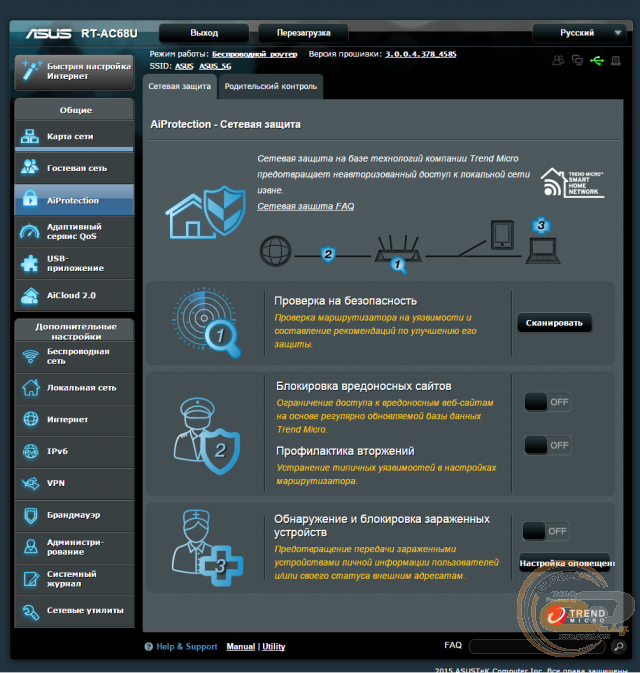Click the green USB status icon
The height and width of the screenshot is (673, 640).
point(597,61)
